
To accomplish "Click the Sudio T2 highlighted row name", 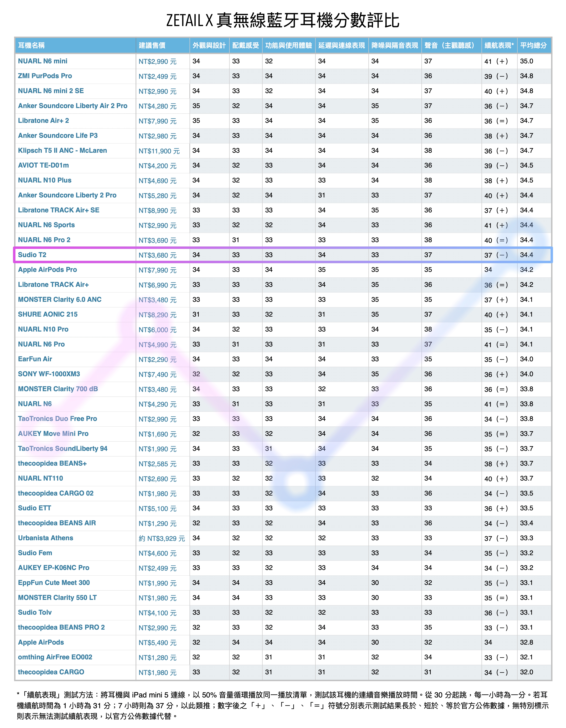I will tap(32, 255).
